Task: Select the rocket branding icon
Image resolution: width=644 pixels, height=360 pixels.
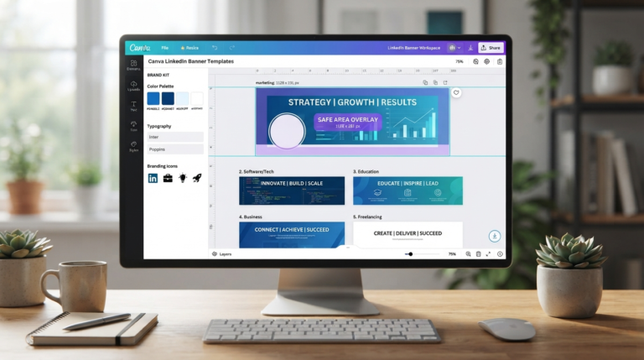Action: tap(197, 178)
